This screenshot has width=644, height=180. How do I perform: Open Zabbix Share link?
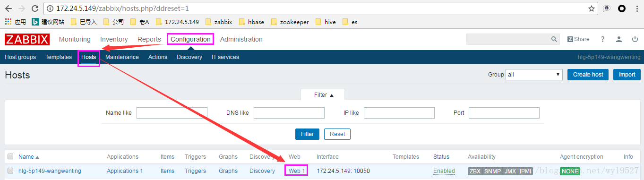pos(578,39)
